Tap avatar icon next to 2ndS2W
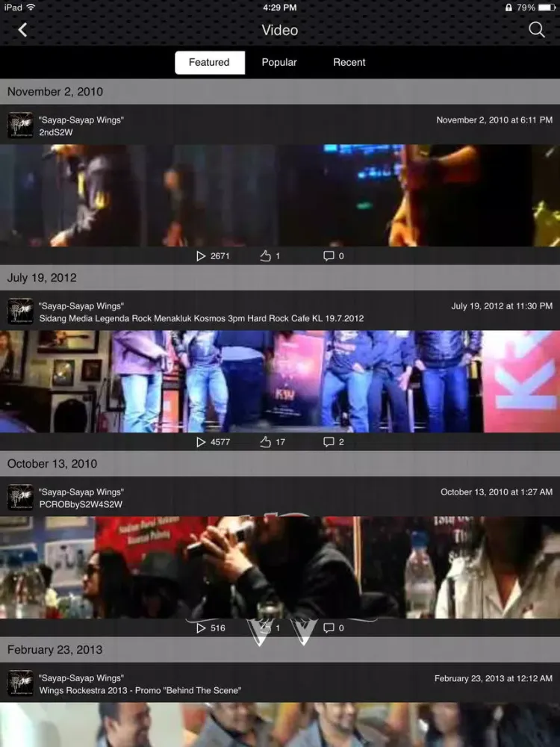 tap(20, 125)
